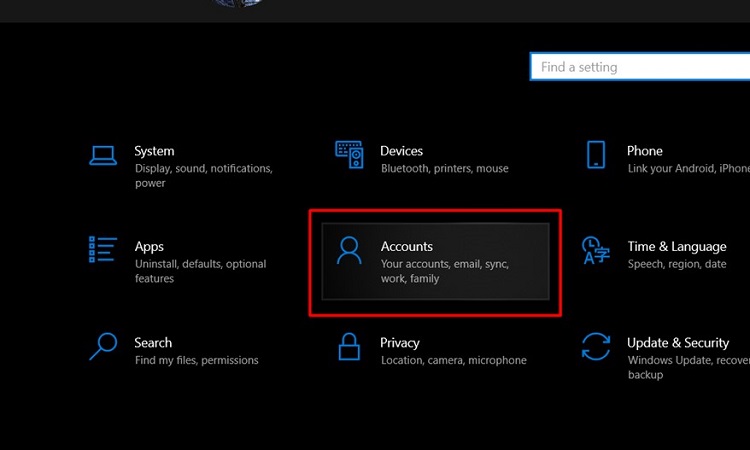750x450 pixels.
Task: Click the Phone handset icon
Action: (x=596, y=154)
